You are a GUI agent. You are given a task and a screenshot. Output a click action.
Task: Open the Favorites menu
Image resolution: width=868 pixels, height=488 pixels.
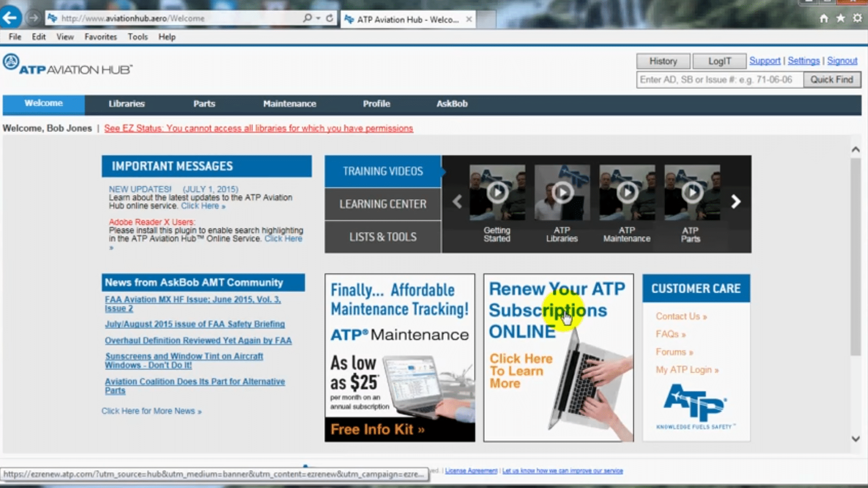(101, 37)
